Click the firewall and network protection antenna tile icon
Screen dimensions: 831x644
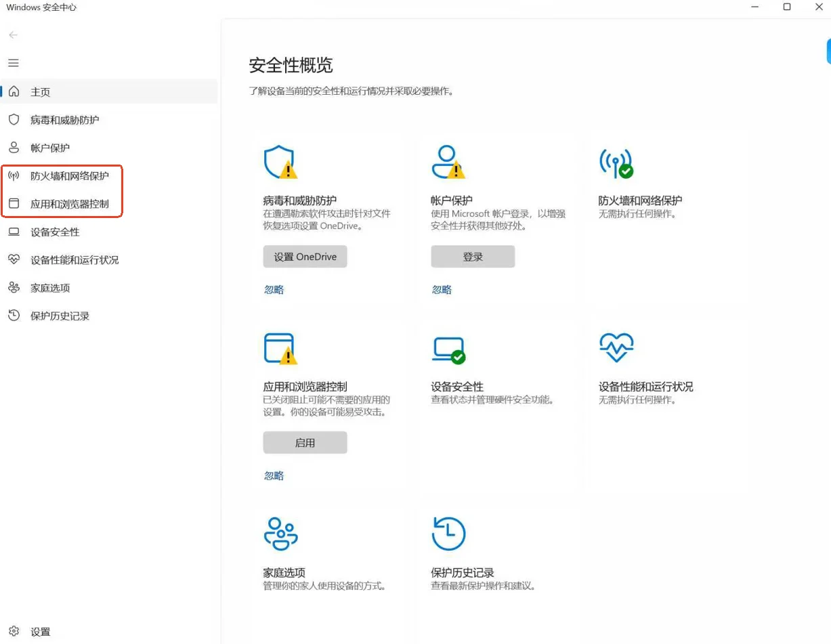pyautogui.click(x=615, y=163)
